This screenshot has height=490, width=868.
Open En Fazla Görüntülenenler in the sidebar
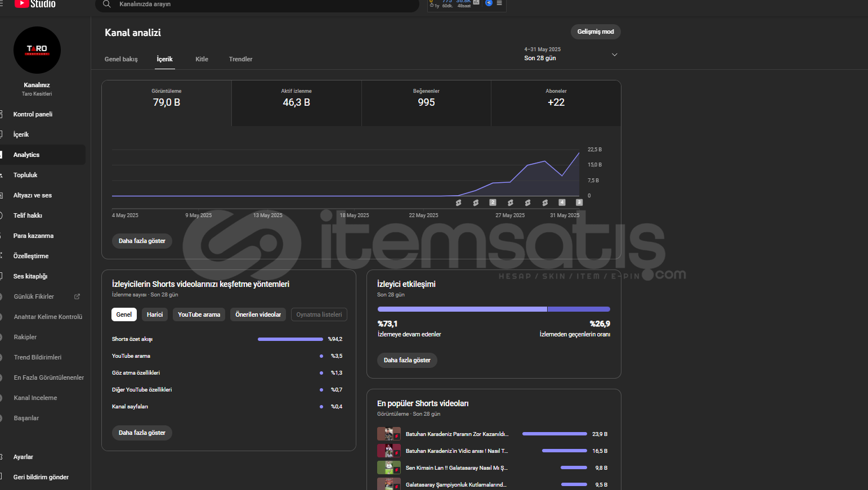pyautogui.click(x=43, y=377)
